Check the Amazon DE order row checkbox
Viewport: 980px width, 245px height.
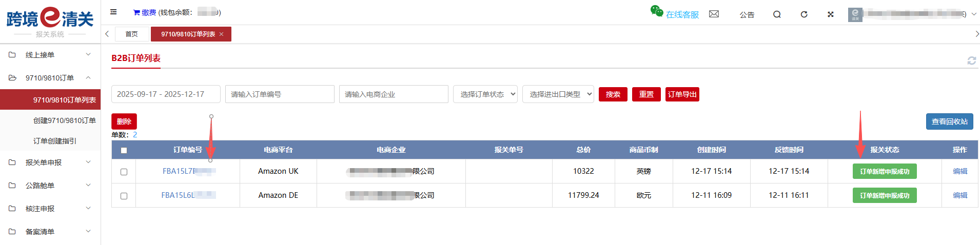click(x=124, y=196)
